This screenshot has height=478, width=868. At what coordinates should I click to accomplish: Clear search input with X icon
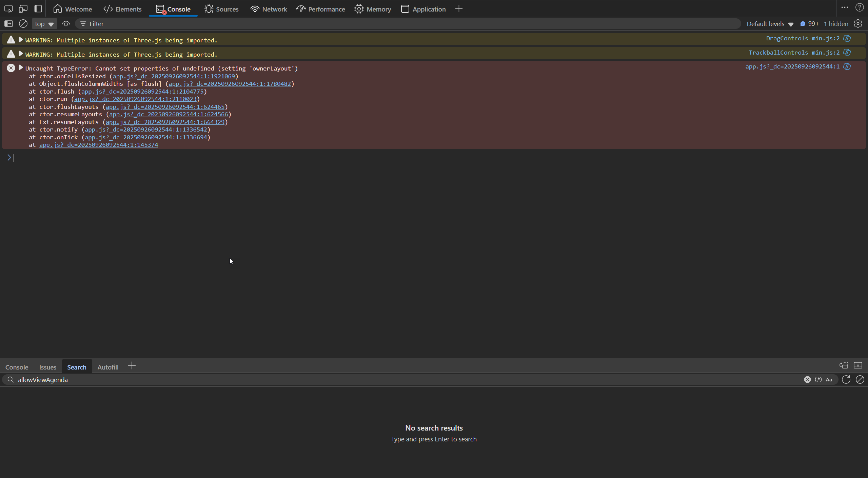(807, 380)
